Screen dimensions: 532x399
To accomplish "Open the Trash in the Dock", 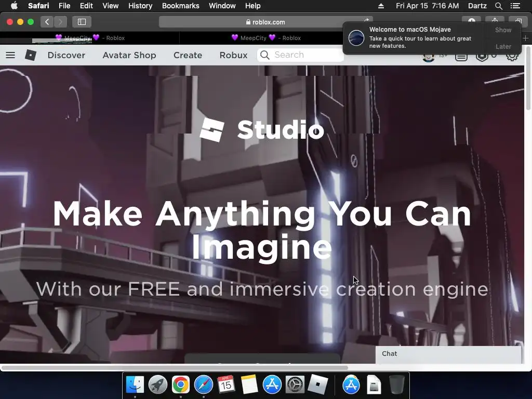I will click(x=396, y=384).
